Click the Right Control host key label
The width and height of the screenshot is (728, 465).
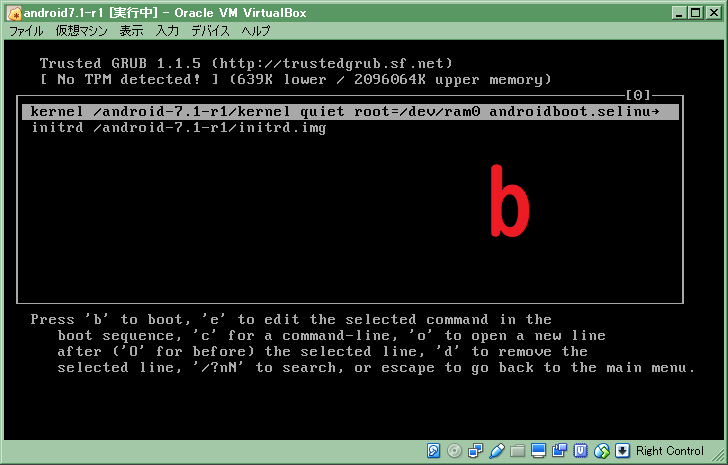670,451
